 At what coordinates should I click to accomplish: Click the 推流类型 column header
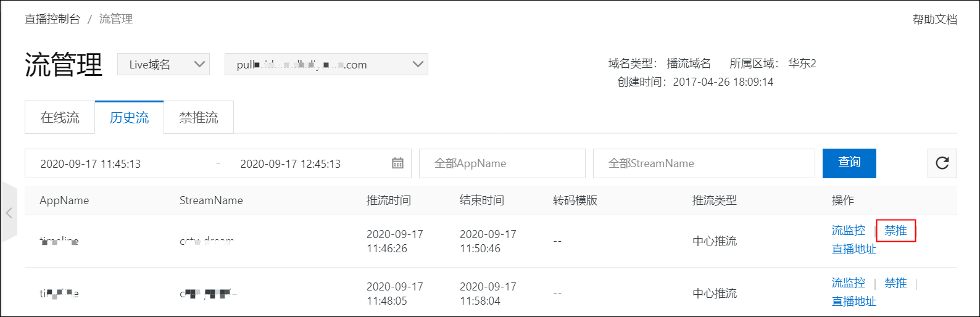pyautogui.click(x=715, y=200)
